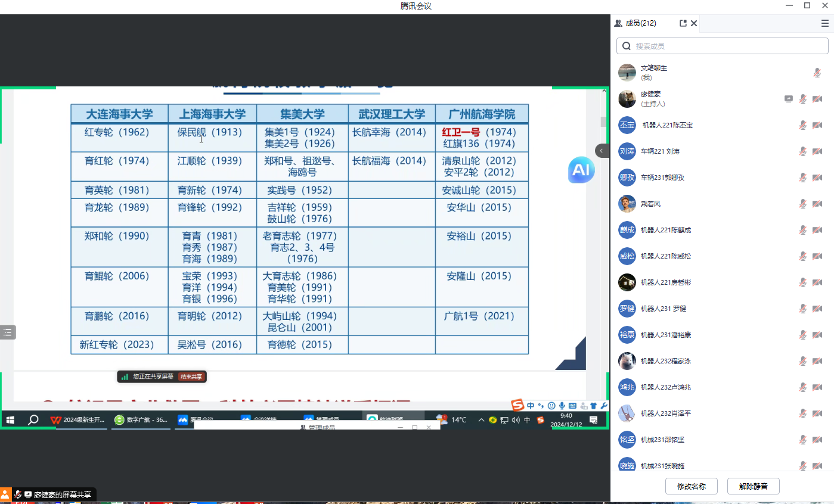Image resolution: width=834 pixels, height=504 pixels.
Task: Pop out the members panel
Action: coord(683,23)
